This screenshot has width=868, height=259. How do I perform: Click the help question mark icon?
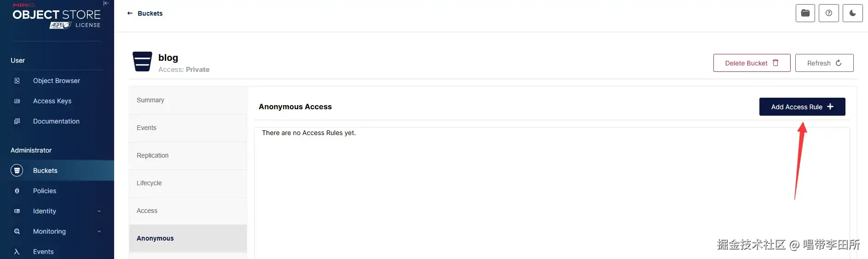[x=828, y=13]
